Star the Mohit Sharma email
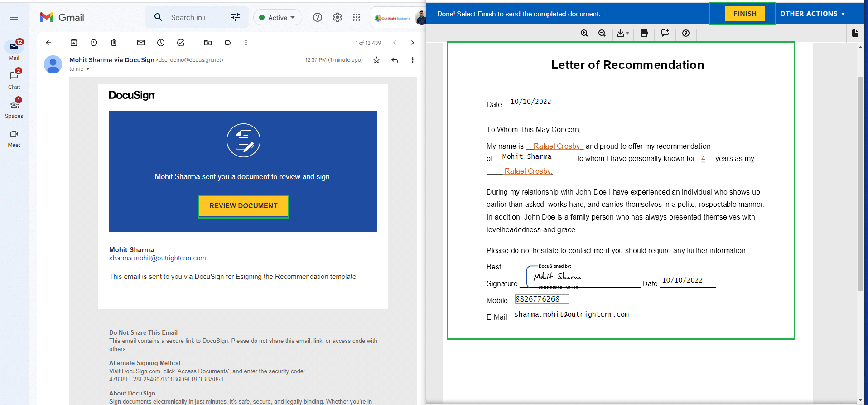 pyautogui.click(x=376, y=60)
